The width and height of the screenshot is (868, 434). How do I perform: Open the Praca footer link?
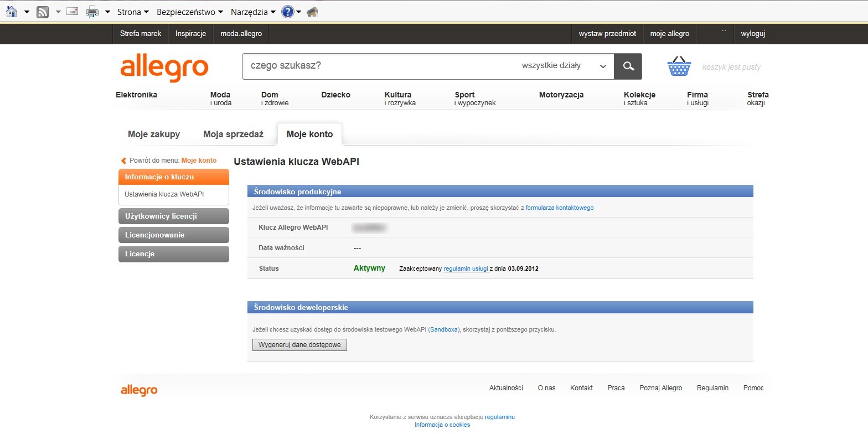(616, 388)
